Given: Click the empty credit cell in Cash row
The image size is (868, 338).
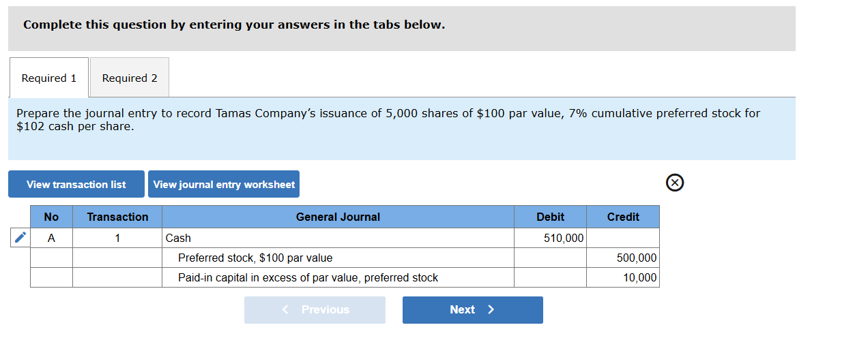Looking at the screenshot, I should click(x=623, y=238).
